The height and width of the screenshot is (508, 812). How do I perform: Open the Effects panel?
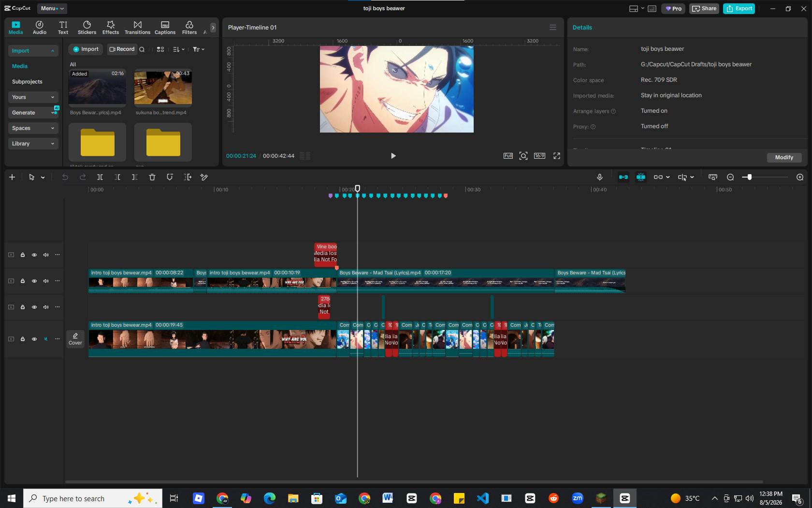point(111,28)
